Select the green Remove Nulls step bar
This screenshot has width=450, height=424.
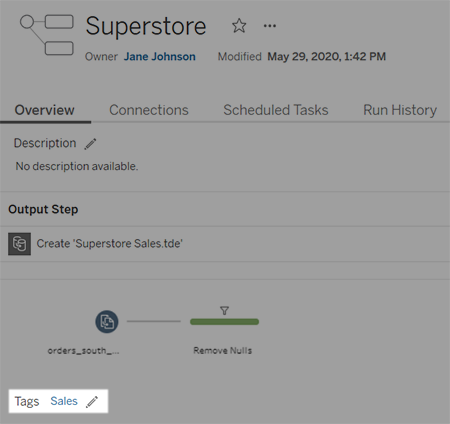(x=224, y=322)
